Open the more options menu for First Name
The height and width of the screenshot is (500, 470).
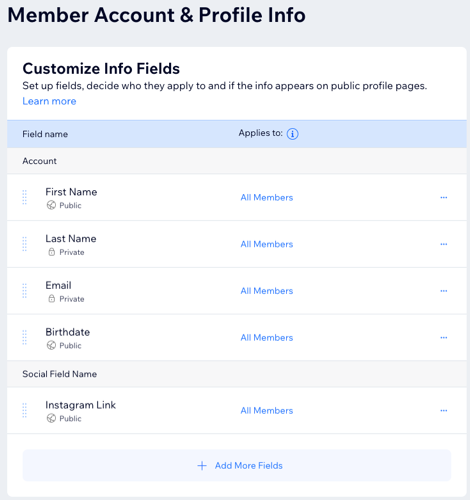pyautogui.click(x=443, y=197)
